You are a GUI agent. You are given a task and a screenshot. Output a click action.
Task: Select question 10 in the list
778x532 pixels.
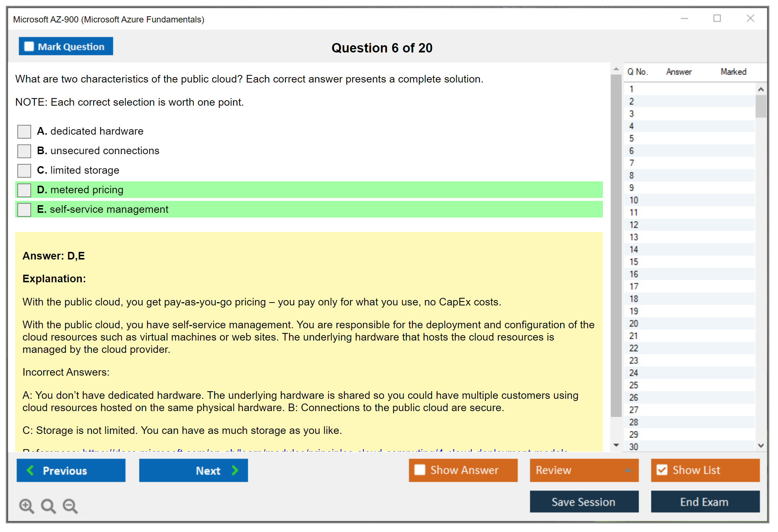tap(634, 200)
